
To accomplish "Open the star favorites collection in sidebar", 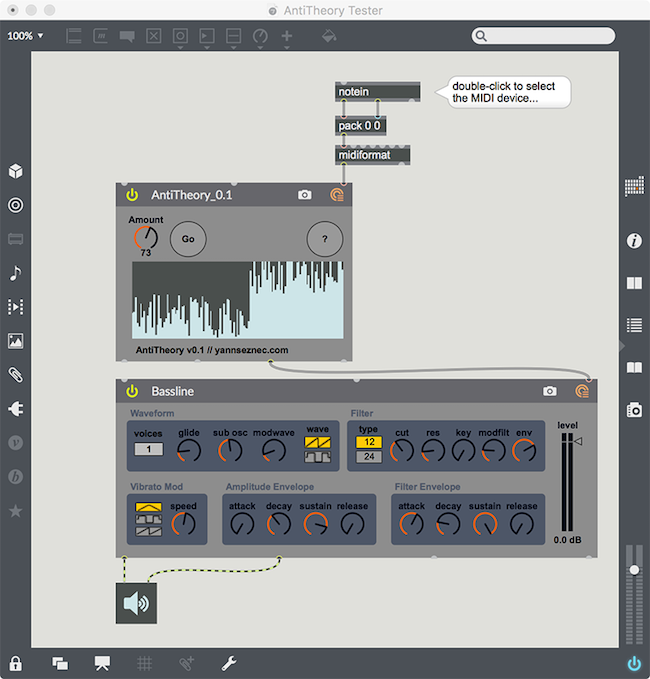I will [16, 511].
